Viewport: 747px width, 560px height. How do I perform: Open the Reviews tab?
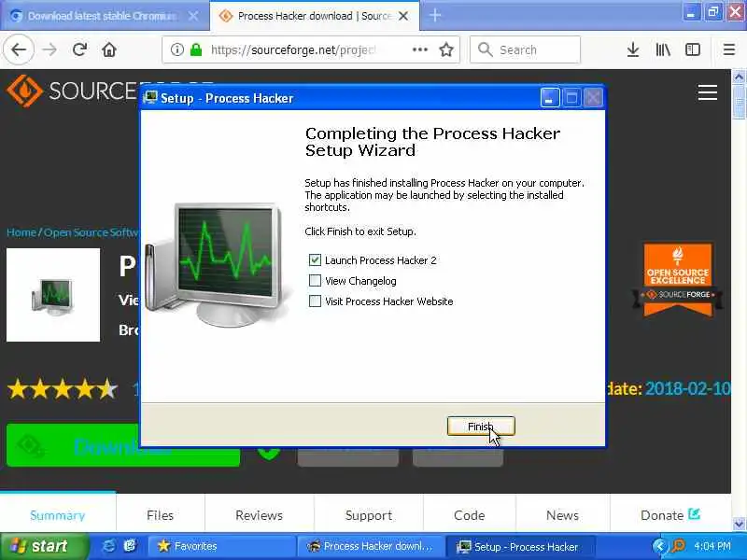pos(260,515)
